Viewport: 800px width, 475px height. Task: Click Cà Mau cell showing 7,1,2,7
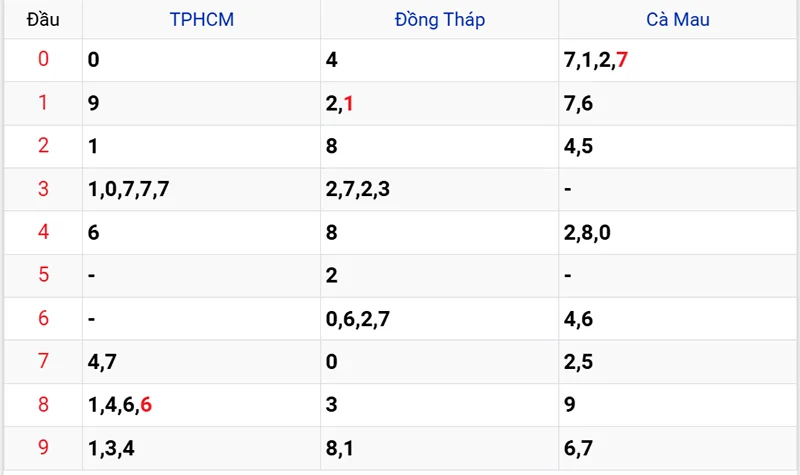coord(596,60)
